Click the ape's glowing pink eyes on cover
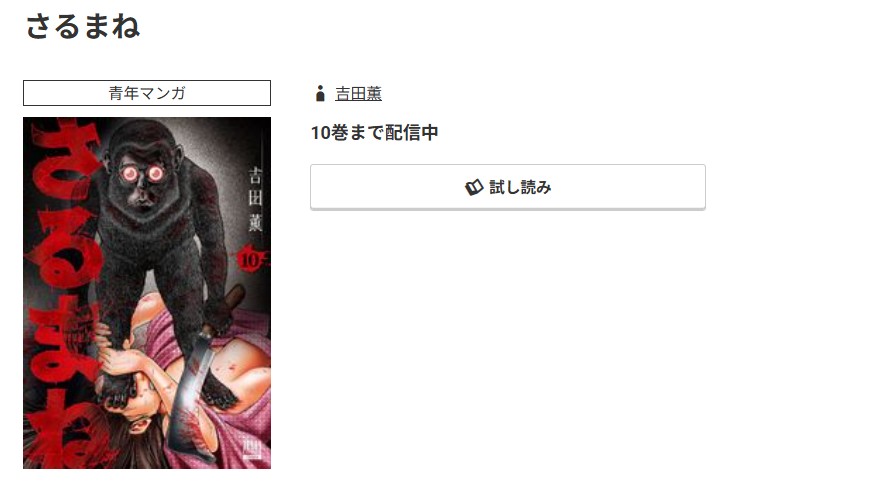 [x=142, y=174]
